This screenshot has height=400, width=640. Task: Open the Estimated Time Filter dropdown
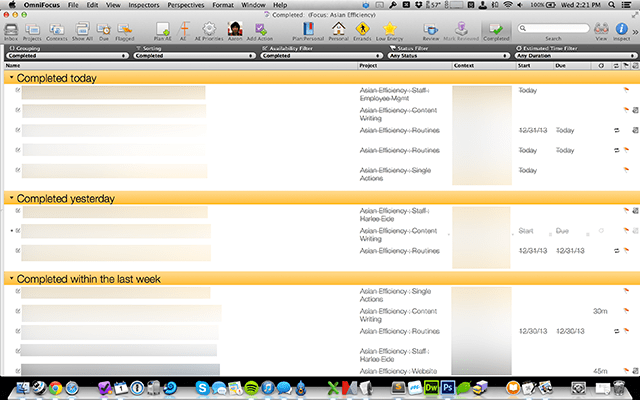(576, 56)
